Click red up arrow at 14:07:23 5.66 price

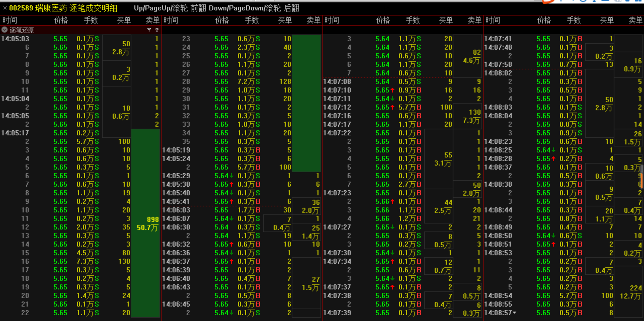tap(392, 201)
